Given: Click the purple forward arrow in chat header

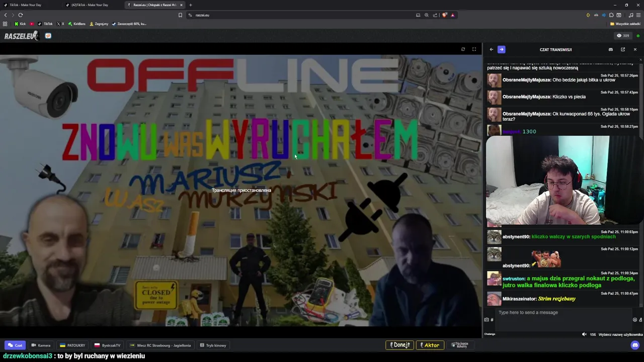Looking at the screenshot, I should coord(501,49).
